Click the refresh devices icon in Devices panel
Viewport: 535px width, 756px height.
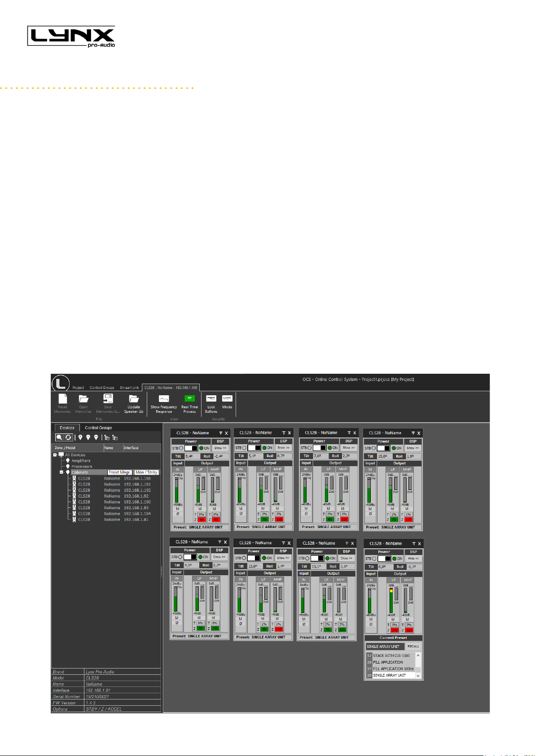point(68,437)
